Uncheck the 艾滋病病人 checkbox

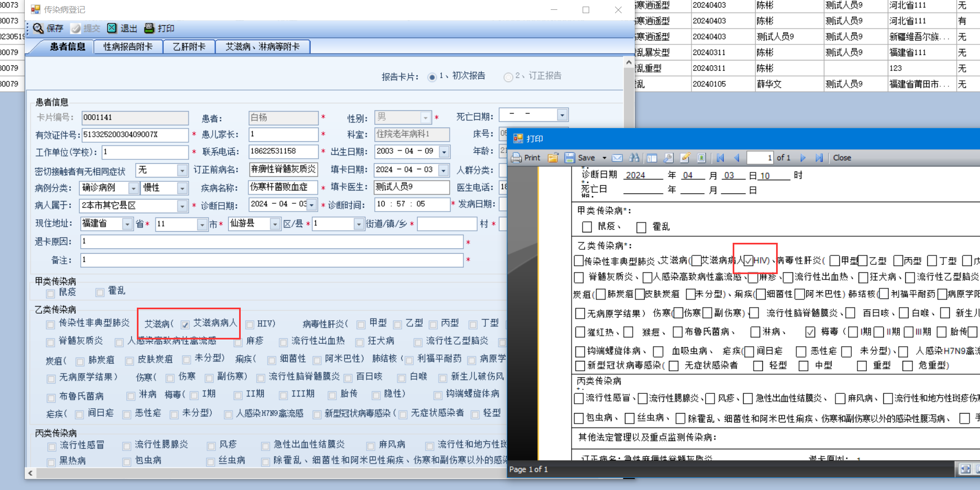coord(185,325)
